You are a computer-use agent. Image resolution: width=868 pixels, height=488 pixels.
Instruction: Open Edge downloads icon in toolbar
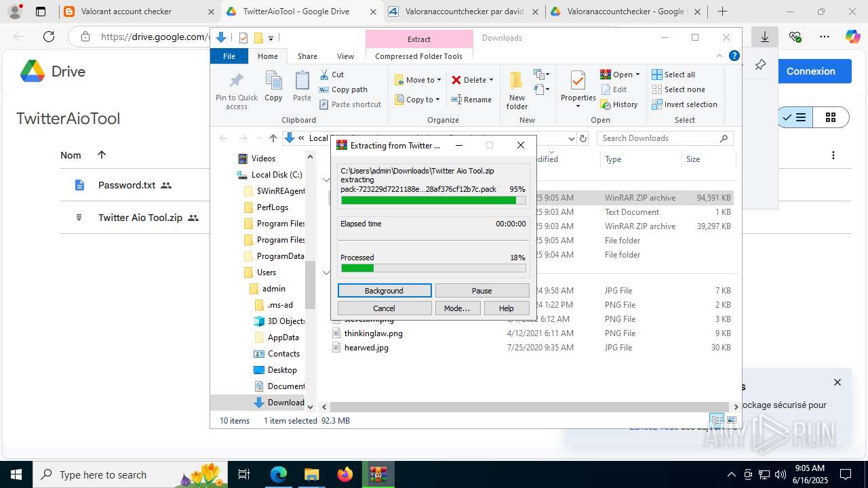[765, 37]
